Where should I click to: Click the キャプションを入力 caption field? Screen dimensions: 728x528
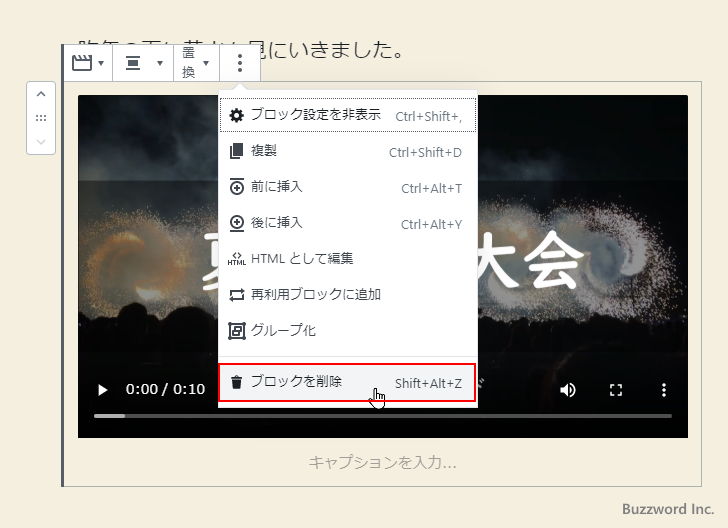tap(382, 462)
